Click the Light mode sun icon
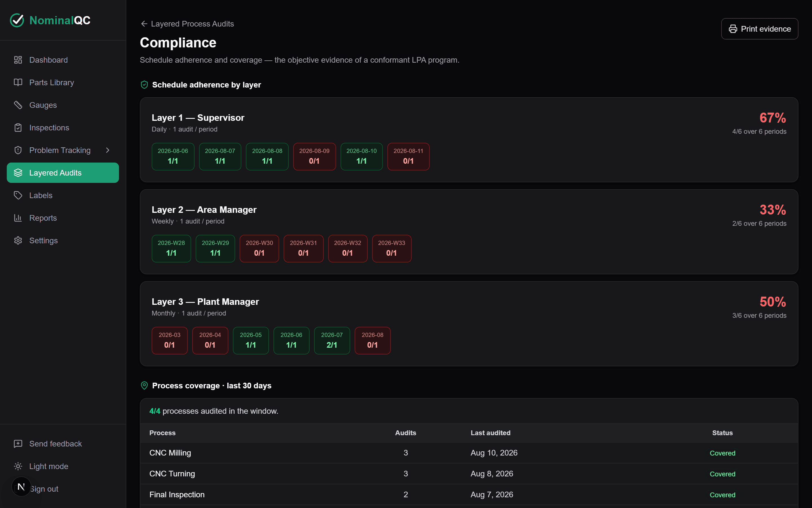 [x=18, y=466]
